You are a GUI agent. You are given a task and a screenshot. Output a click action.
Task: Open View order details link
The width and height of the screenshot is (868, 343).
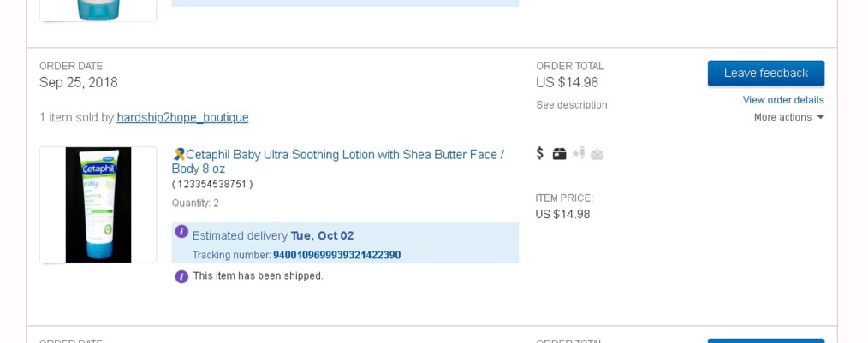(x=783, y=100)
